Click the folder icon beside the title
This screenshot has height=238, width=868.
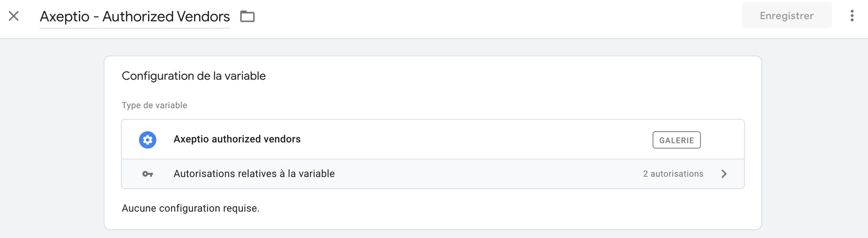pyautogui.click(x=247, y=17)
